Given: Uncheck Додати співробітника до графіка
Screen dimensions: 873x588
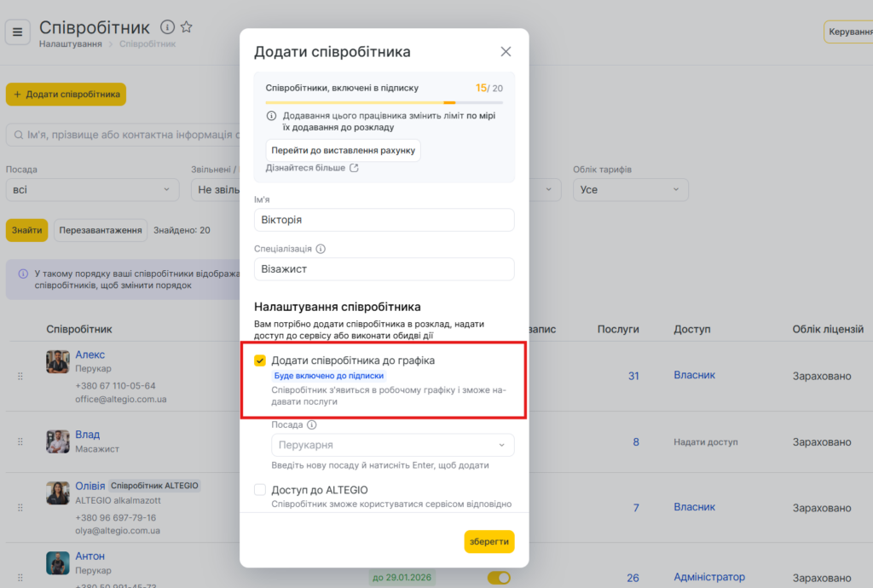Looking at the screenshot, I should click(260, 360).
